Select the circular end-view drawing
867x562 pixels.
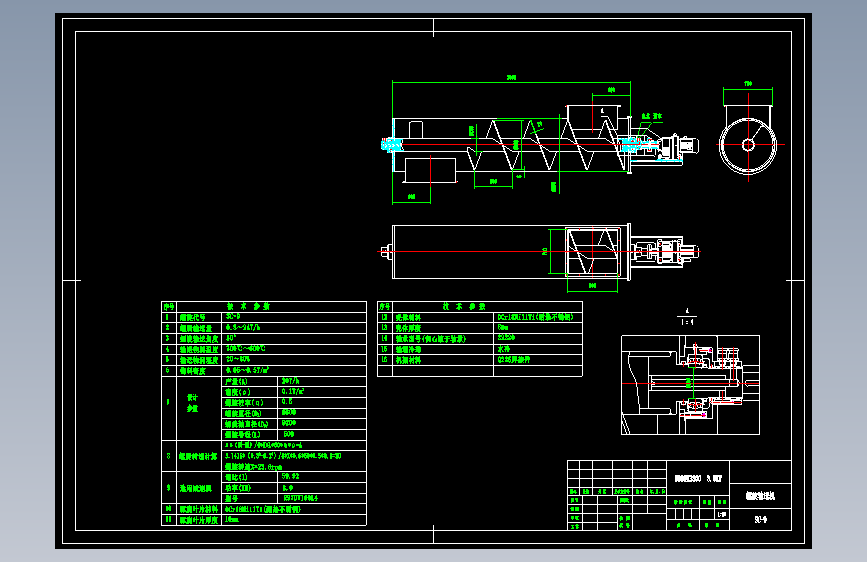click(748, 145)
